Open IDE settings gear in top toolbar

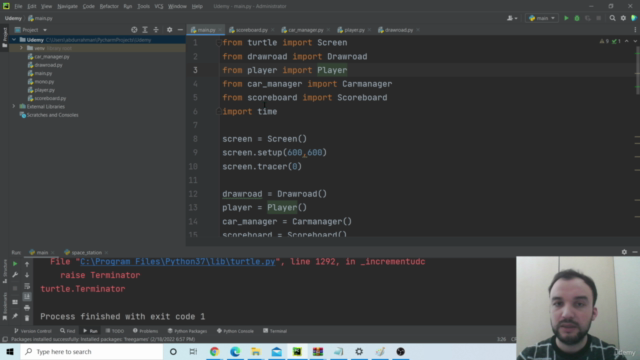(623, 18)
